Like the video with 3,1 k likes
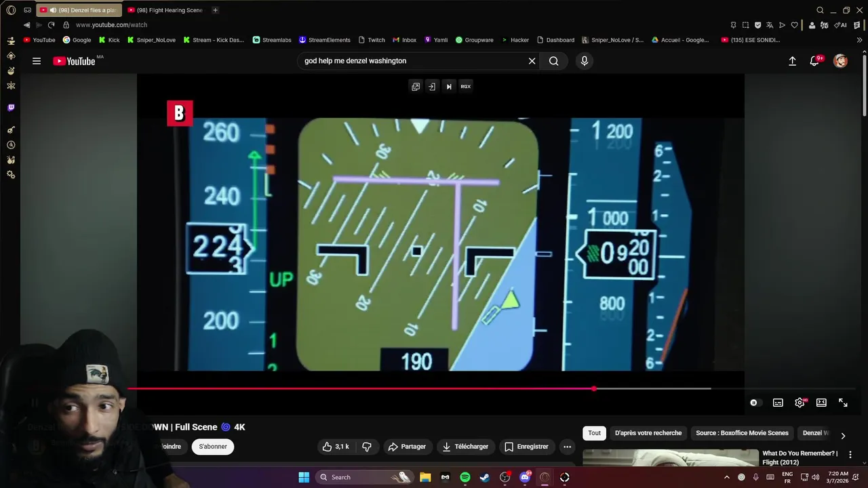This screenshot has width=868, height=488. coord(336,447)
